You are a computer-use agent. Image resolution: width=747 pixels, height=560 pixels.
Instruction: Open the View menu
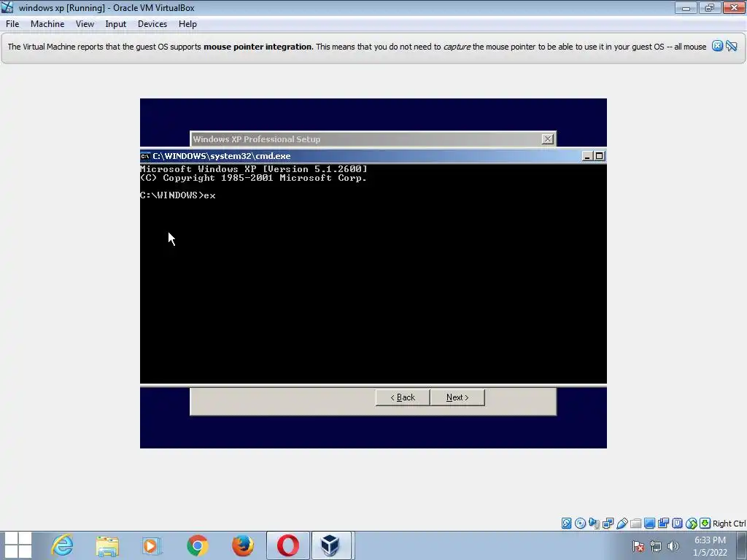point(85,24)
